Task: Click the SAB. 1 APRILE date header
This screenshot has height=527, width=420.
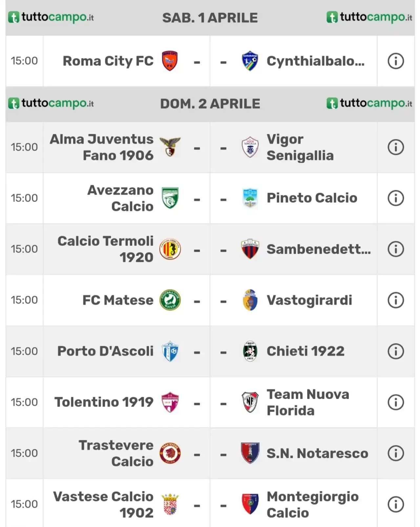Action: tap(210, 18)
